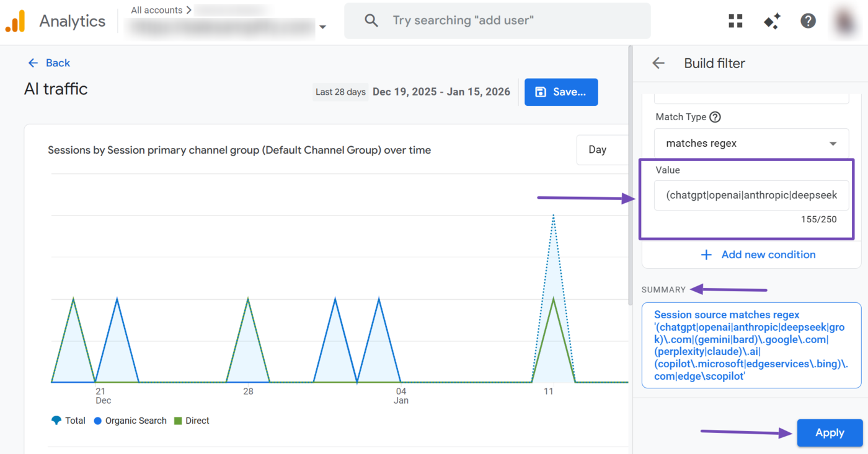
Task: Open the AI insights sparkle icon
Action: click(772, 21)
